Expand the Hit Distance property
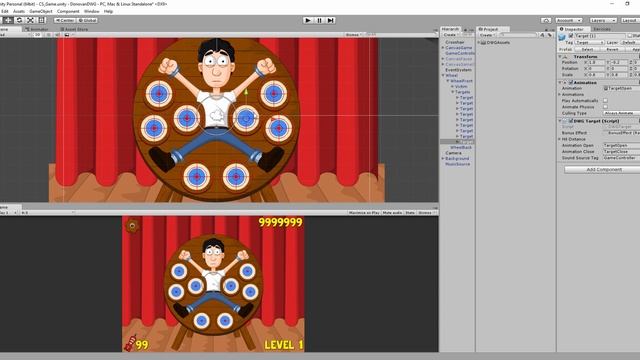 pos(560,139)
